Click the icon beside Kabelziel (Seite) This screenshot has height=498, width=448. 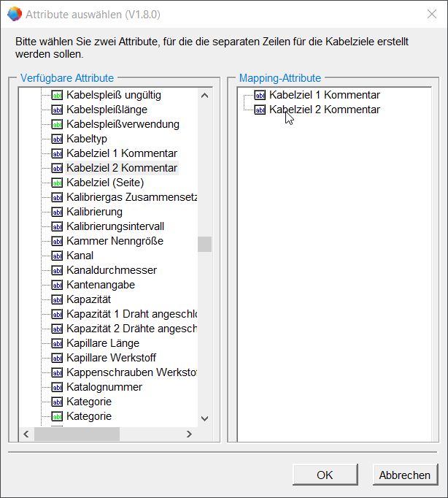pyautogui.click(x=58, y=183)
